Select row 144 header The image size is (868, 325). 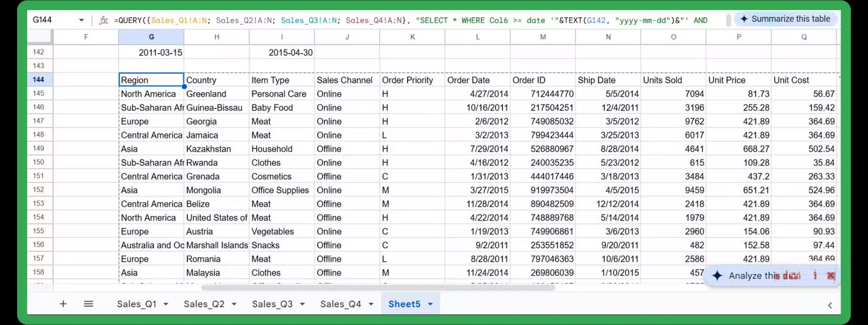[39, 80]
